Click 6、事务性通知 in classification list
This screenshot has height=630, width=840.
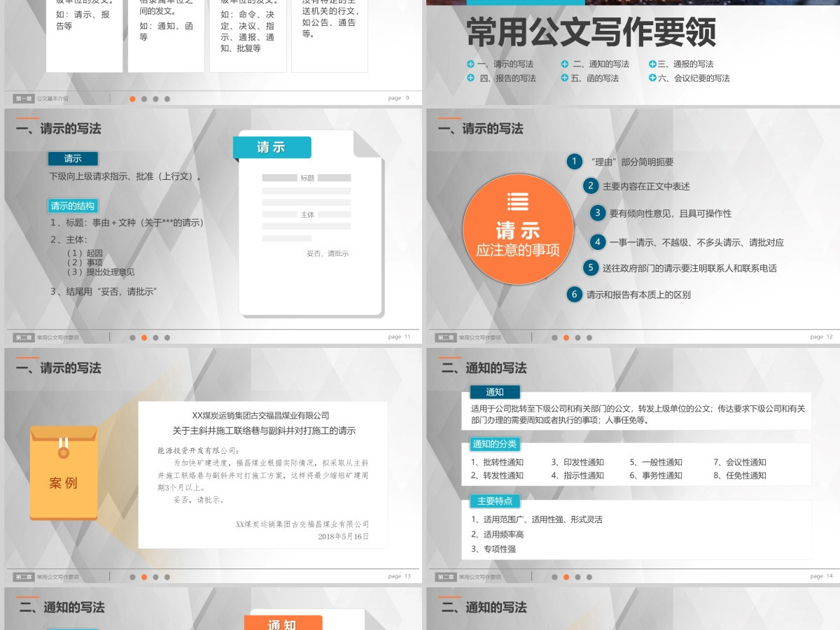(x=656, y=475)
